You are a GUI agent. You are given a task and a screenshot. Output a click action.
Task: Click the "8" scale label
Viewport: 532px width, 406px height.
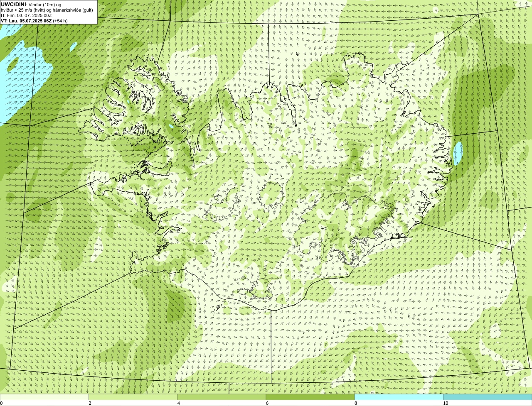356,403
